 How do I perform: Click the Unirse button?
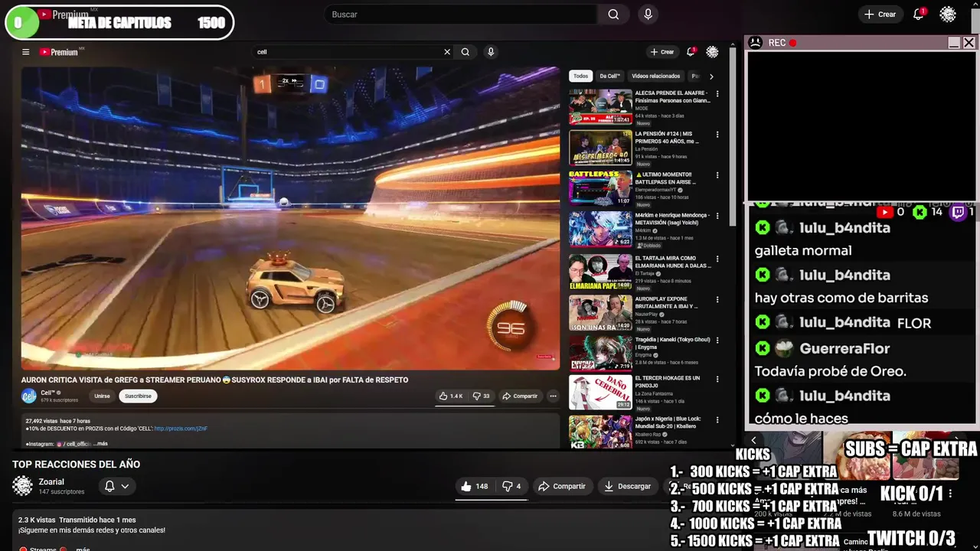tap(102, 396)
